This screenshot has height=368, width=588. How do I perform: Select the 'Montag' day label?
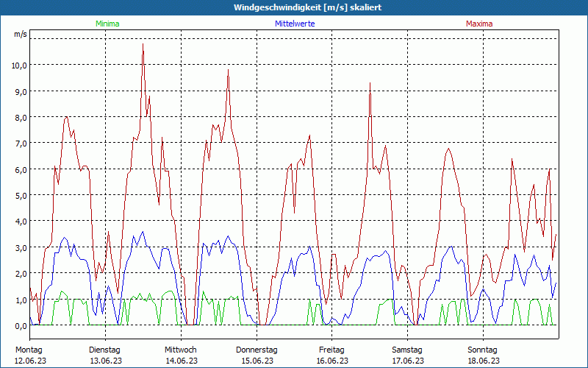click(29, 350)
